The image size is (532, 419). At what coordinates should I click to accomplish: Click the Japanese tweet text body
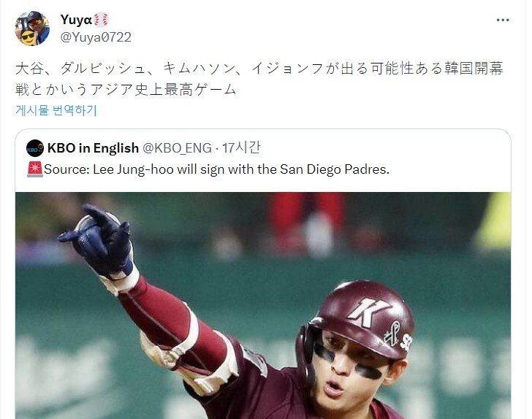pyautogui.click(x=259, y=79)
